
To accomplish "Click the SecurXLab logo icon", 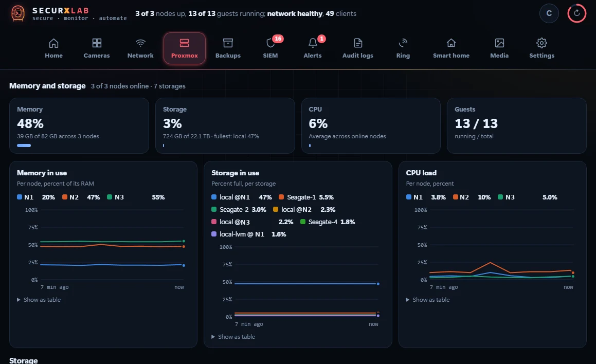I will tap(17, 13).
